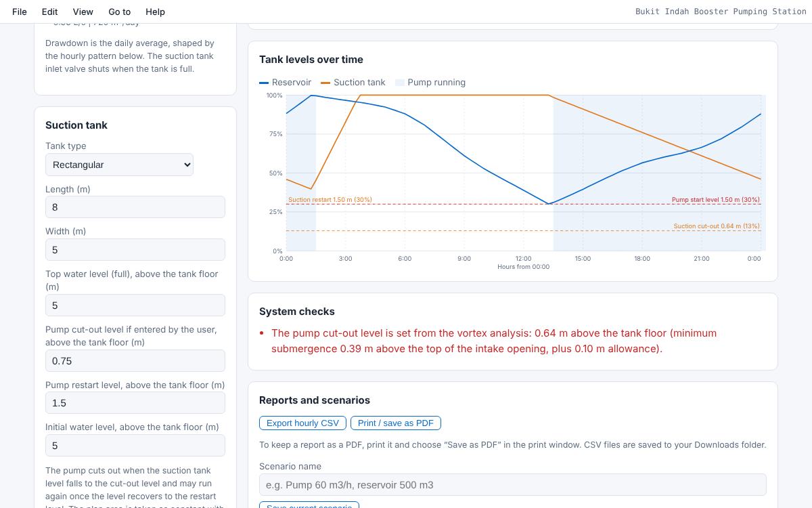Click the '12:00' x-axis tick label
This screenshot has width=812, height=508.
click(523, 259)
